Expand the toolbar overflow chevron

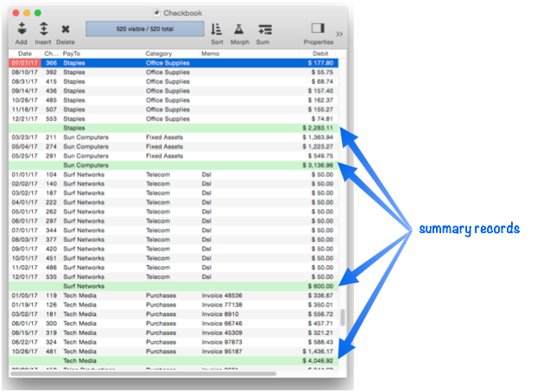[339, 34]
